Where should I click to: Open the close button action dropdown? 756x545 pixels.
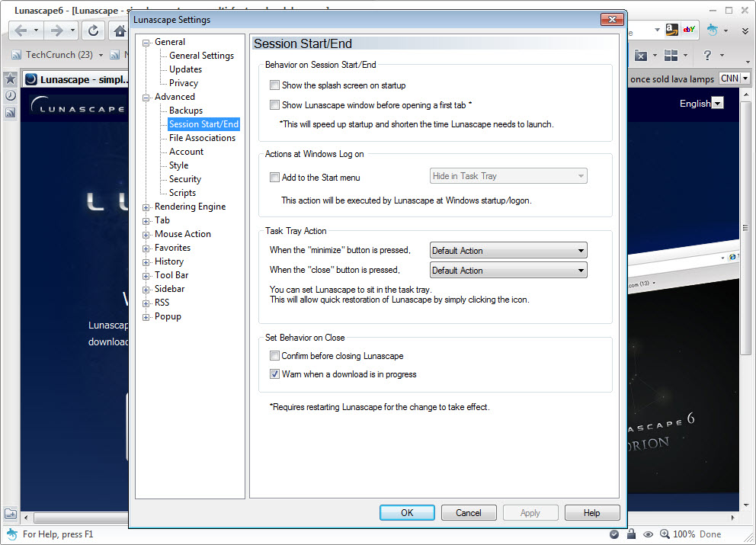click(508, 271)
